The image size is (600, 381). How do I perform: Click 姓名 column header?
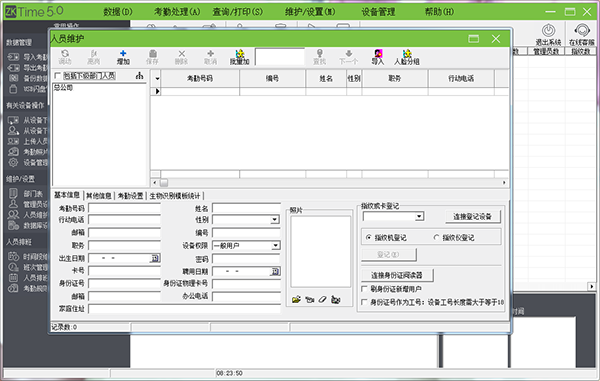[x=326, y=78]
